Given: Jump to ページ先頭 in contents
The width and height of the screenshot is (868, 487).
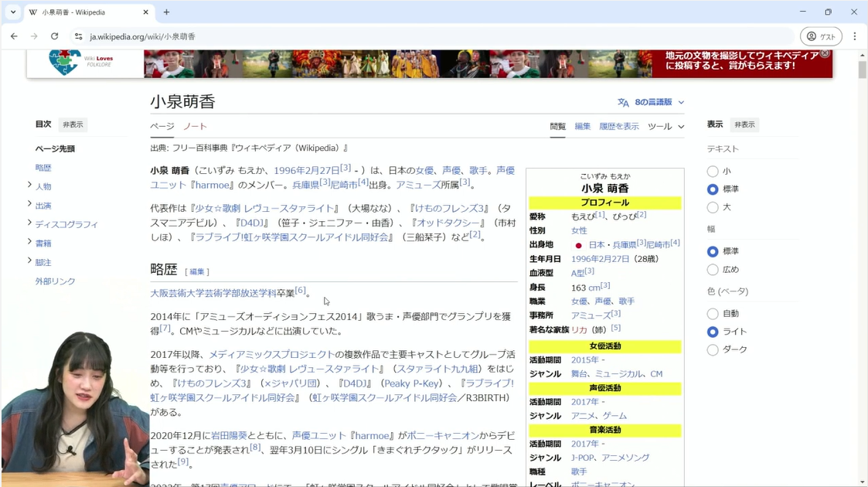Looking at the screenshot, I should click(55, 149).
